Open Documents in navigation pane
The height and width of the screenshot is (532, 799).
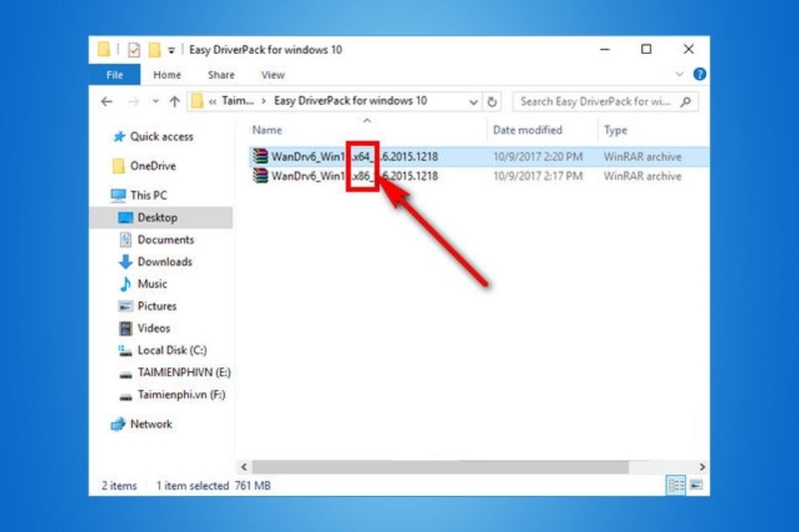coord(166,240)
